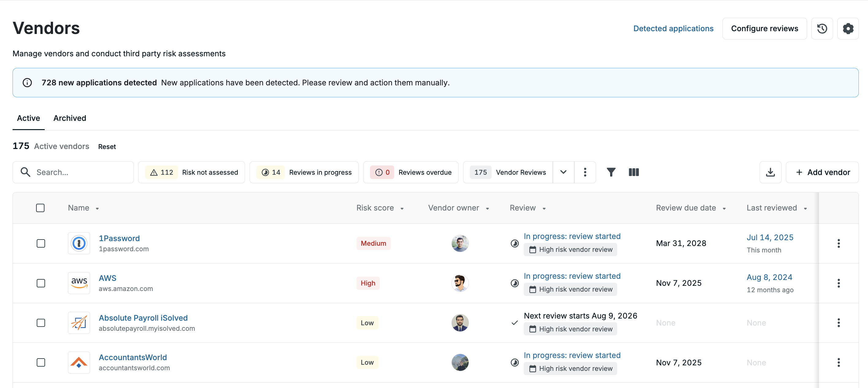This screenshot has height=388, width=868.
Task: Click the warning icon by 112
Action: click(154, 172)
